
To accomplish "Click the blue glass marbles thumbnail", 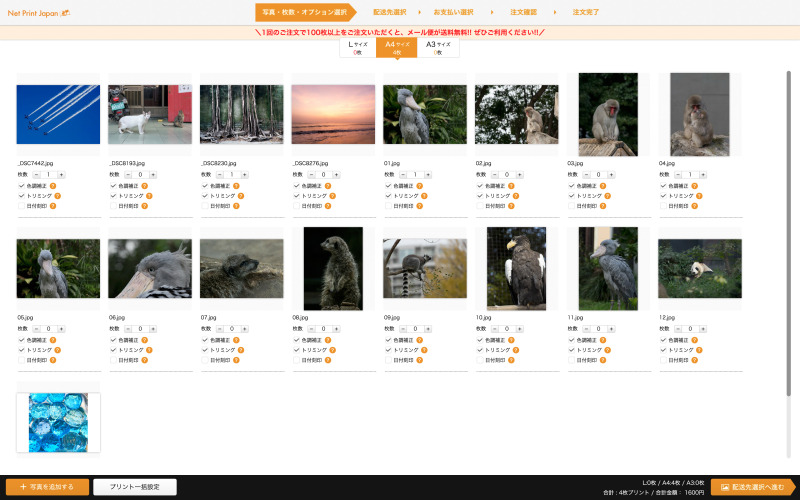I will (58, 422).
